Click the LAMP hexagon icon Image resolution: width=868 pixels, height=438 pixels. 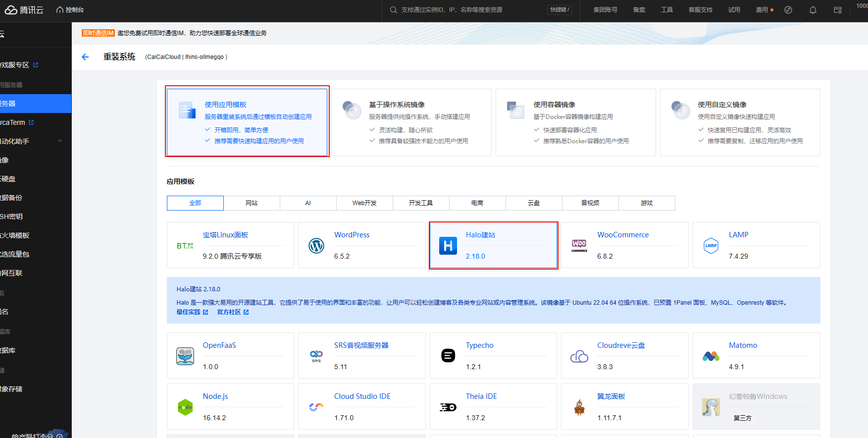(711, 245)
